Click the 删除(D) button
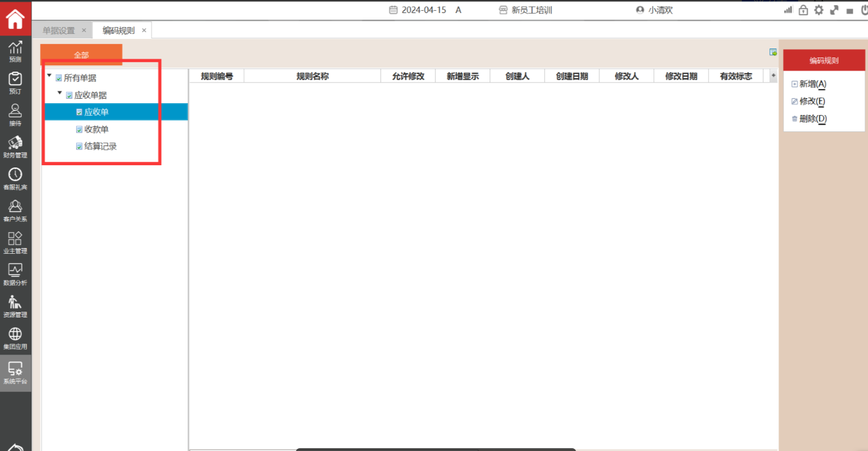 809,118
